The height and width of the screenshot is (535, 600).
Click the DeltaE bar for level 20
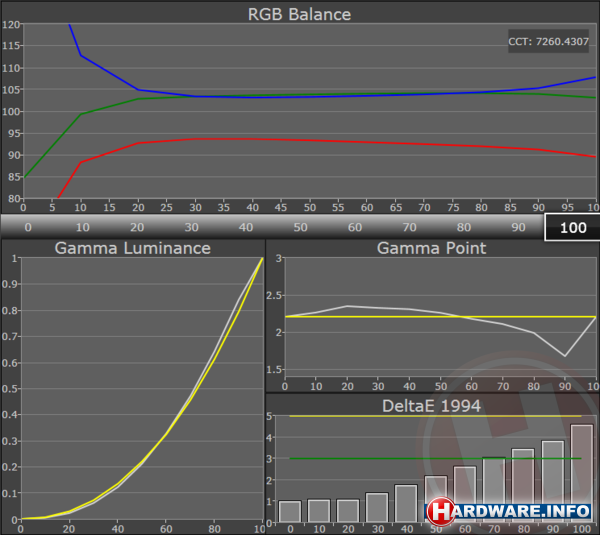[348, 511]
